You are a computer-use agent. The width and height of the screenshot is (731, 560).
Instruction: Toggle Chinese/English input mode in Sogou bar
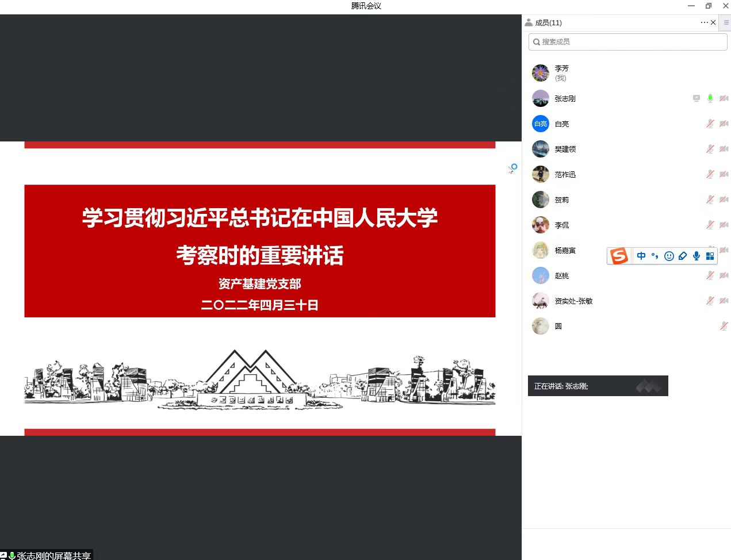point(641,256)
